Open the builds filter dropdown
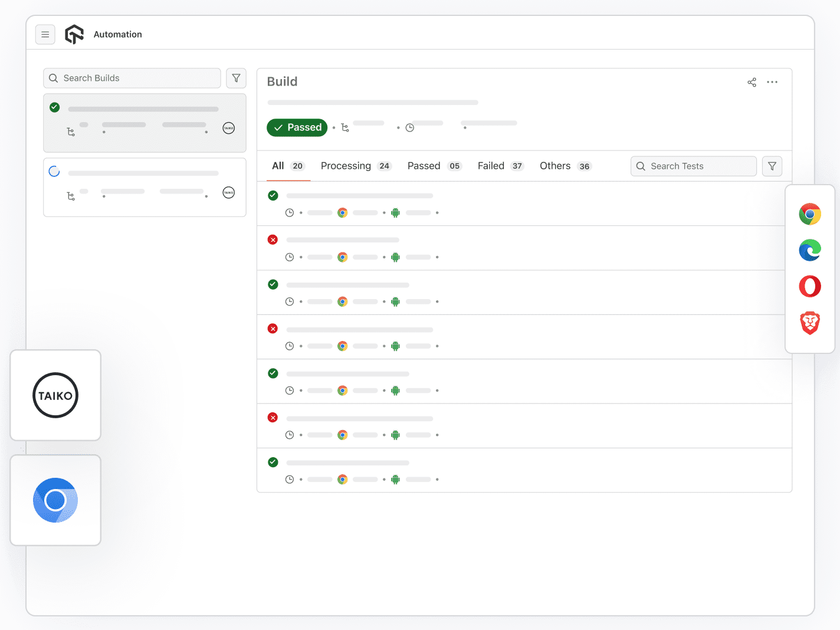840x630 pixels. coord(236,78)
